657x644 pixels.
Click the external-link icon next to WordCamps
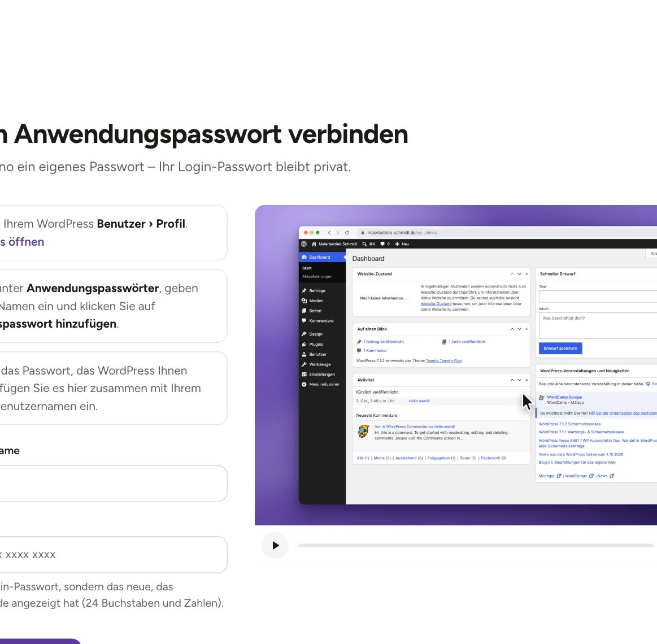tap(591, 476)
